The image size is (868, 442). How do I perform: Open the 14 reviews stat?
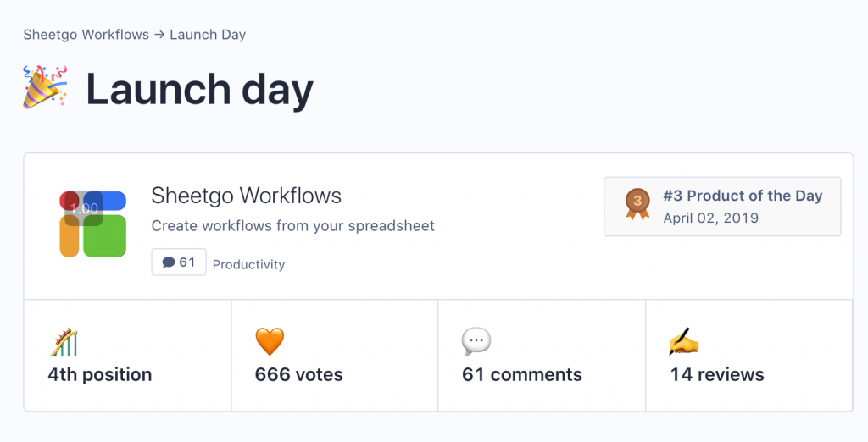coord(717,374)
